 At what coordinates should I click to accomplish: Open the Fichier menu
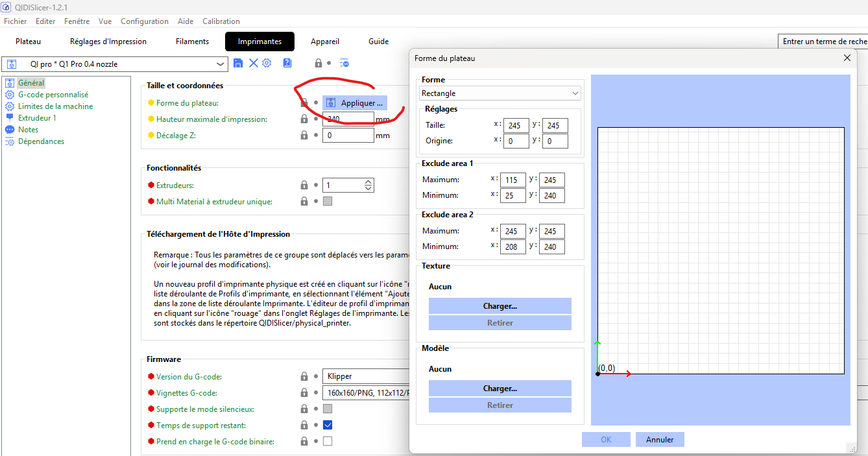pyautogui.click(x=16, y=21)
